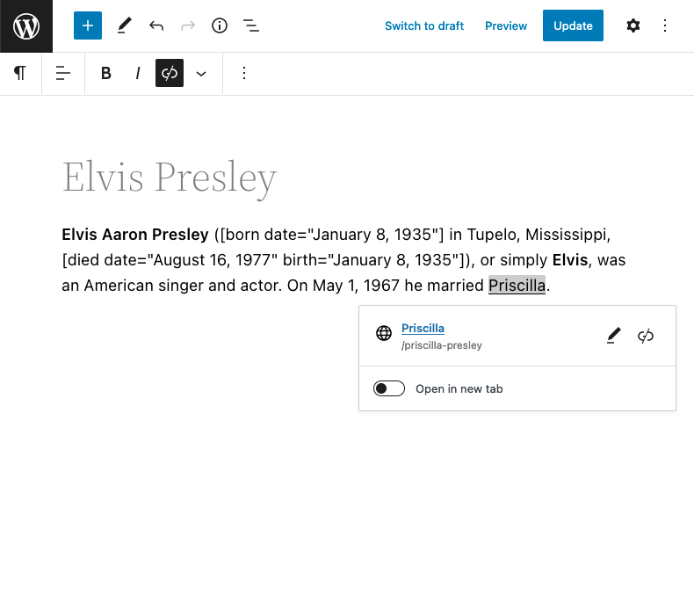
Task: Click the WordPress logo icon
Action: coord(26,26)
